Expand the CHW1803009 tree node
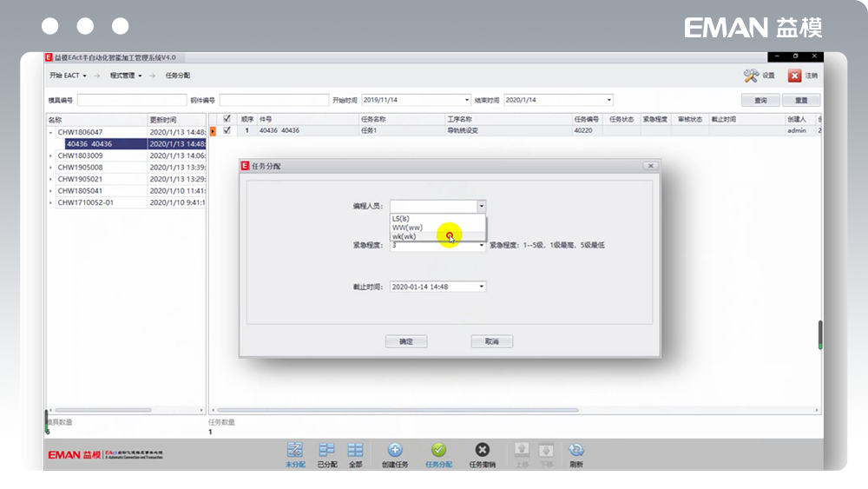 [50, 155]
